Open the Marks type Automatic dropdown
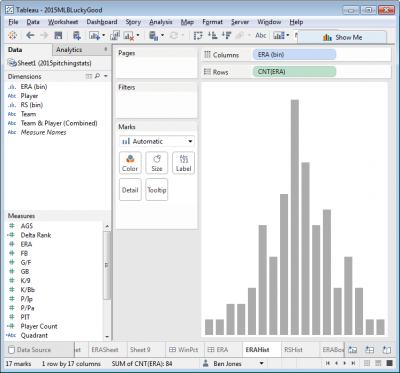This screenshot has height=373, width=400. pyautogui.click(x=157, y=141)
